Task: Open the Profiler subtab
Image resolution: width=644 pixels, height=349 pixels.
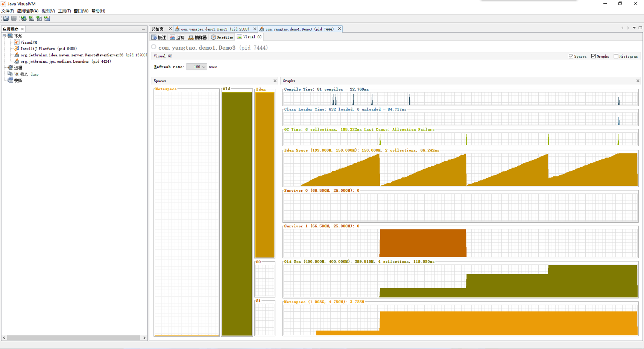Action: pyautogui.click(x=222, y=37)
